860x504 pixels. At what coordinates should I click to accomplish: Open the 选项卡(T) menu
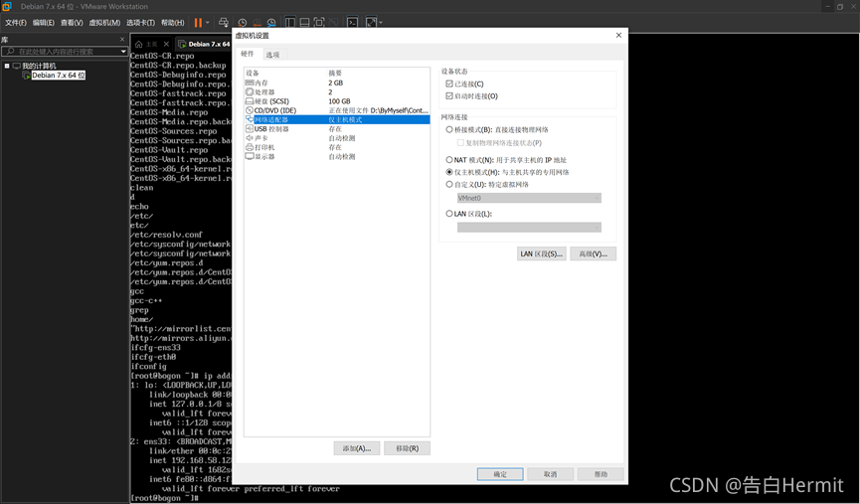[140, 23]
